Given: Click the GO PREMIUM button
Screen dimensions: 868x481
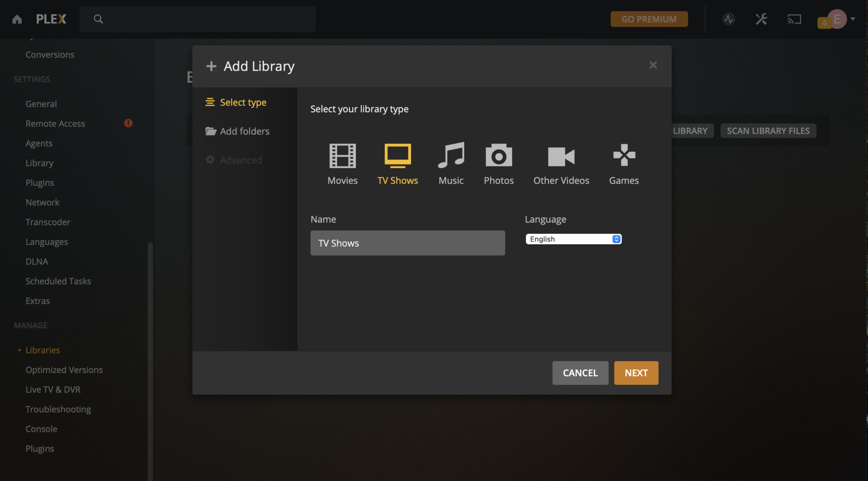Looking at the screenshot, I should (649, 19).
